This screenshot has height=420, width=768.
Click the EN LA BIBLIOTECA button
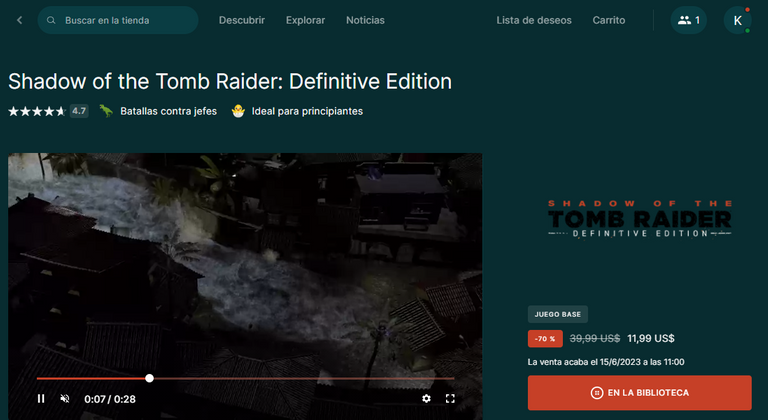pyautogui.click(x=640, y=393)
